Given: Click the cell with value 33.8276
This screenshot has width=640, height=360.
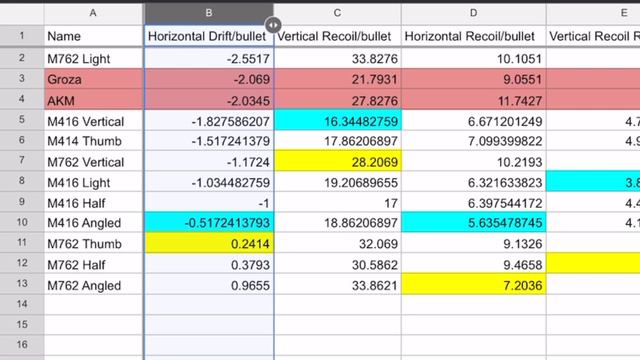Looking at the screenshot, I should pos(338,59).
